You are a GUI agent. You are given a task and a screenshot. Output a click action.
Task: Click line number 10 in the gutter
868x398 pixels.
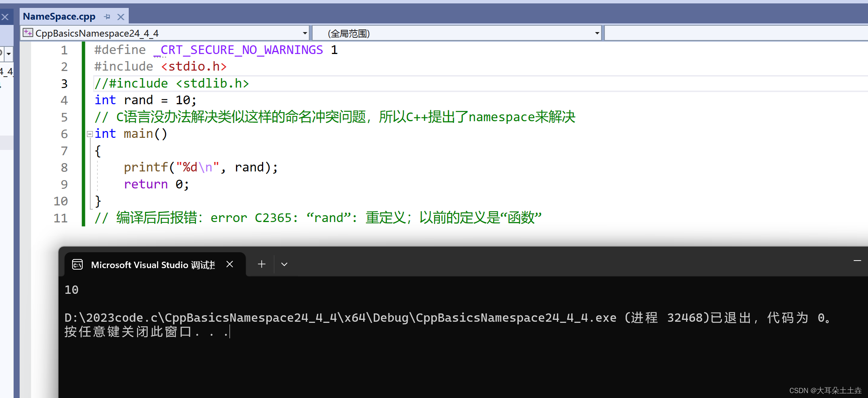pyautogui.click(x=61, y=201)
